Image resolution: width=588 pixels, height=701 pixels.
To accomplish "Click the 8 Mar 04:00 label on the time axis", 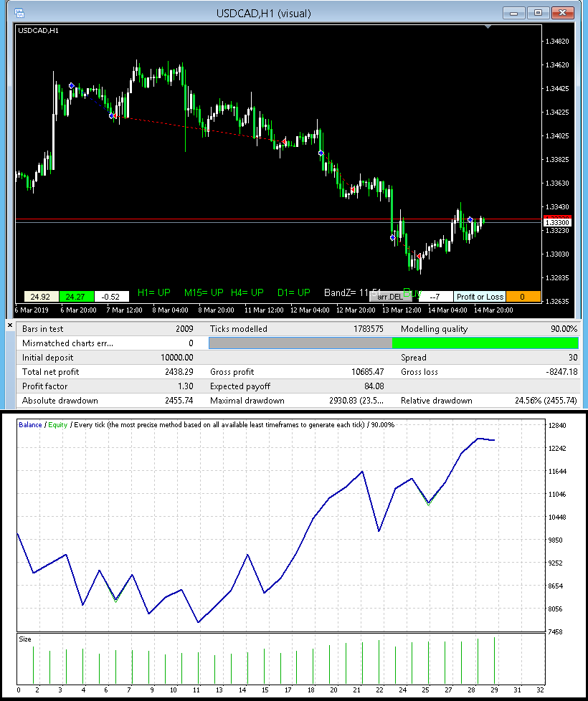I will pos(171,310).
